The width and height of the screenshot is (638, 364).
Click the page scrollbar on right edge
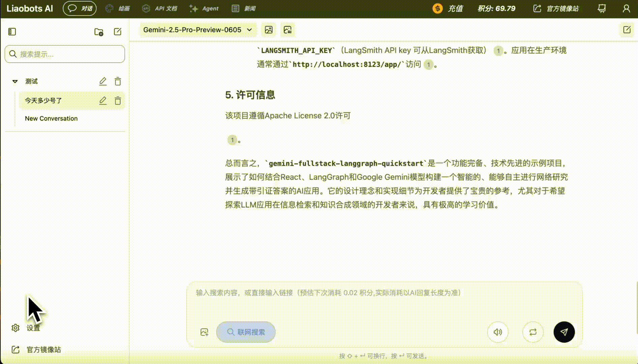[637, 307]
